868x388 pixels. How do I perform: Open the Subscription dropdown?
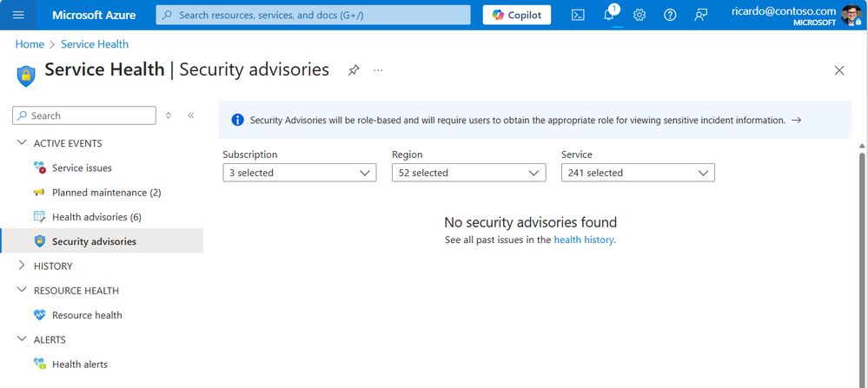point(300,173)
